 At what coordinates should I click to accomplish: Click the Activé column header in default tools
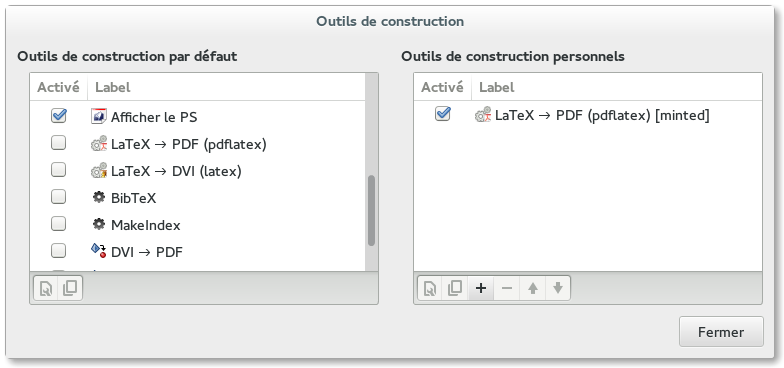(x=58, y=87)
